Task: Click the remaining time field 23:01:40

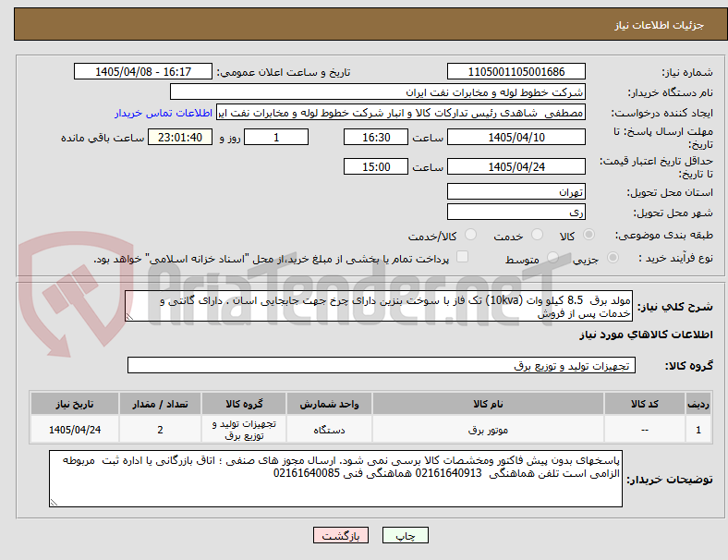Action: coord(180,137)
